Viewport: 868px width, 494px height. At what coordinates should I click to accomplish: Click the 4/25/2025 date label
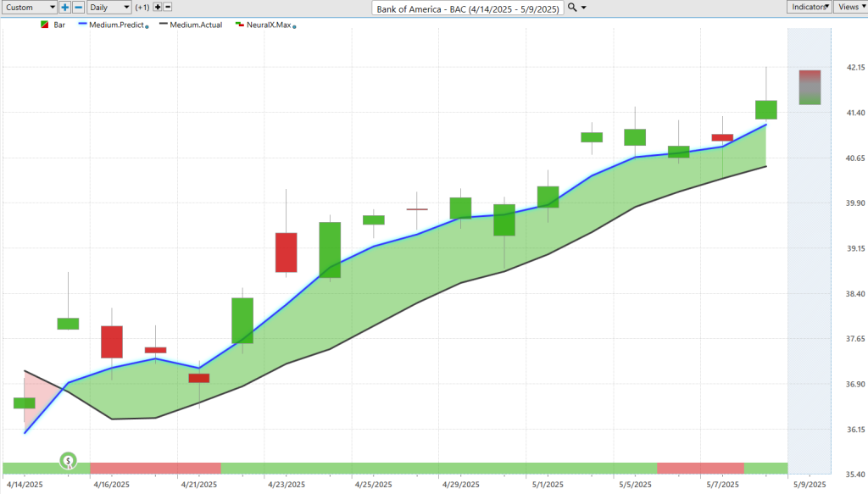point(373,485)
